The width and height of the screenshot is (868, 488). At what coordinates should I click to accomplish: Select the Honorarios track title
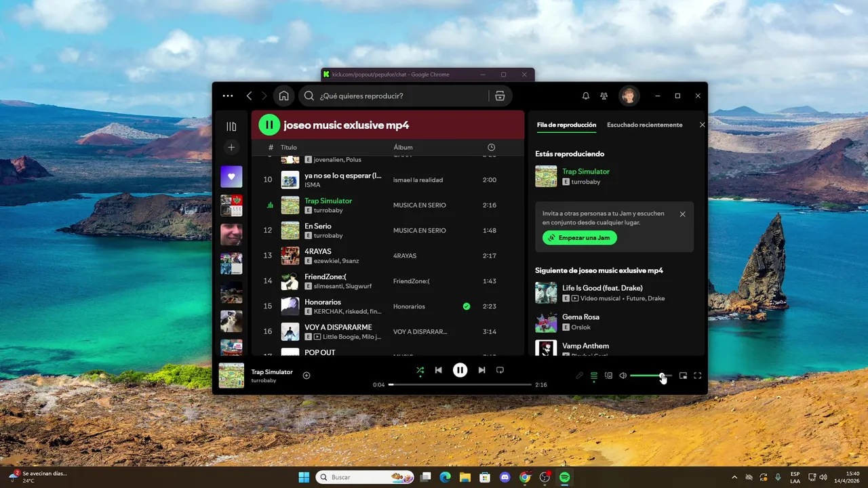pos(323,302)
